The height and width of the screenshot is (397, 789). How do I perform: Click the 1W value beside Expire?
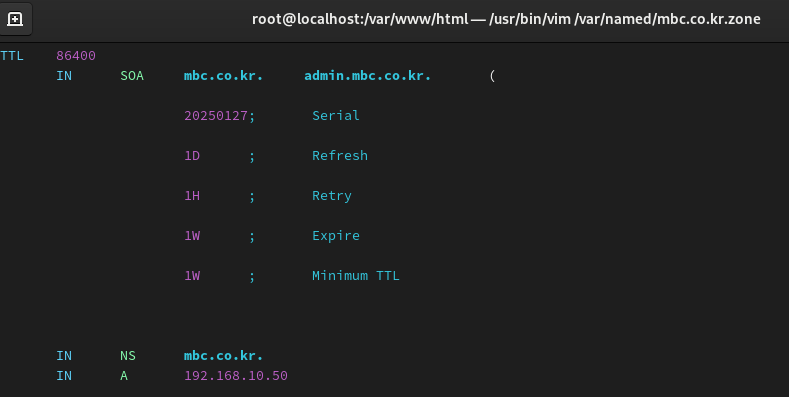click(192, 235)
